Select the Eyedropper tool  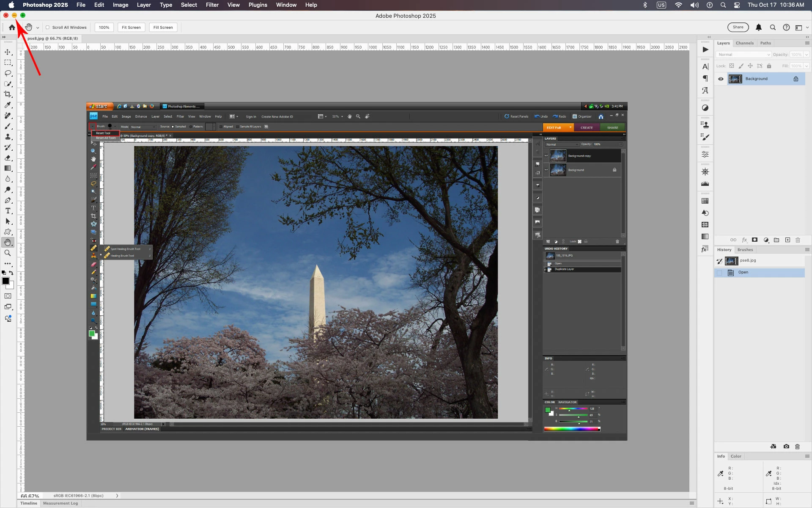[8, 105]
